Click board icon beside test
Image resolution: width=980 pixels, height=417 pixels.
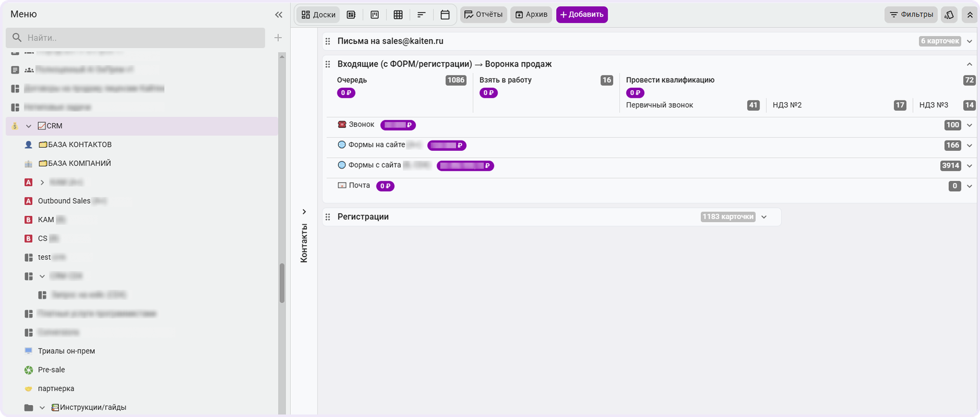tap(28, 257)
